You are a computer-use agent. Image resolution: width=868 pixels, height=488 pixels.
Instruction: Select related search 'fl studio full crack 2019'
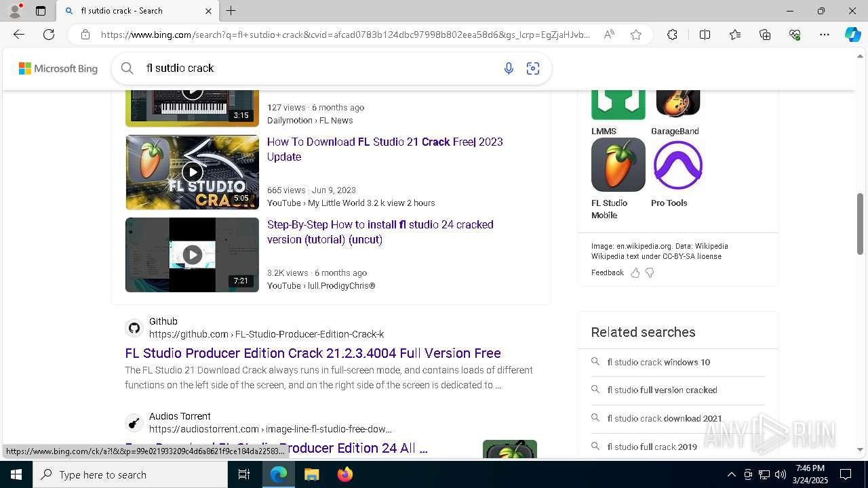(x=652, y=447)
